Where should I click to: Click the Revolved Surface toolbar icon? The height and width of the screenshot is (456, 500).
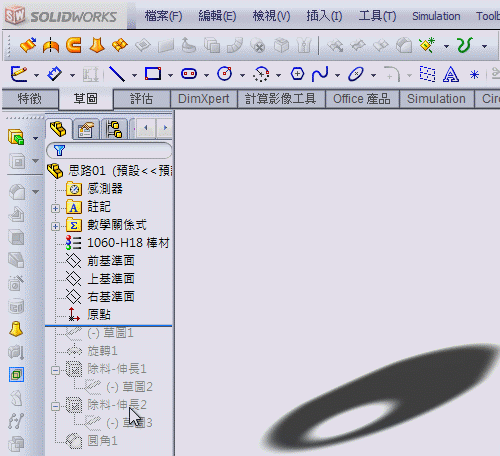tap(51, 45)
